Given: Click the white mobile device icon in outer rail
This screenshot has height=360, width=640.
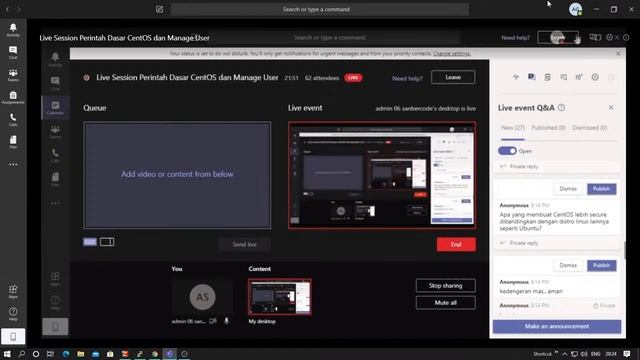Looking at the screenshot, I should (x=13, y=337).
